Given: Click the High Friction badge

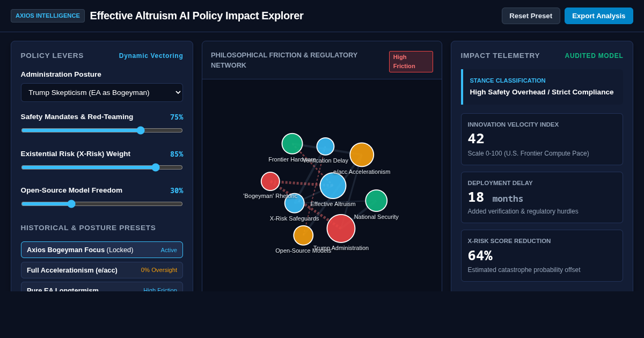Looking at the screenshot, I should coord(411,62).
